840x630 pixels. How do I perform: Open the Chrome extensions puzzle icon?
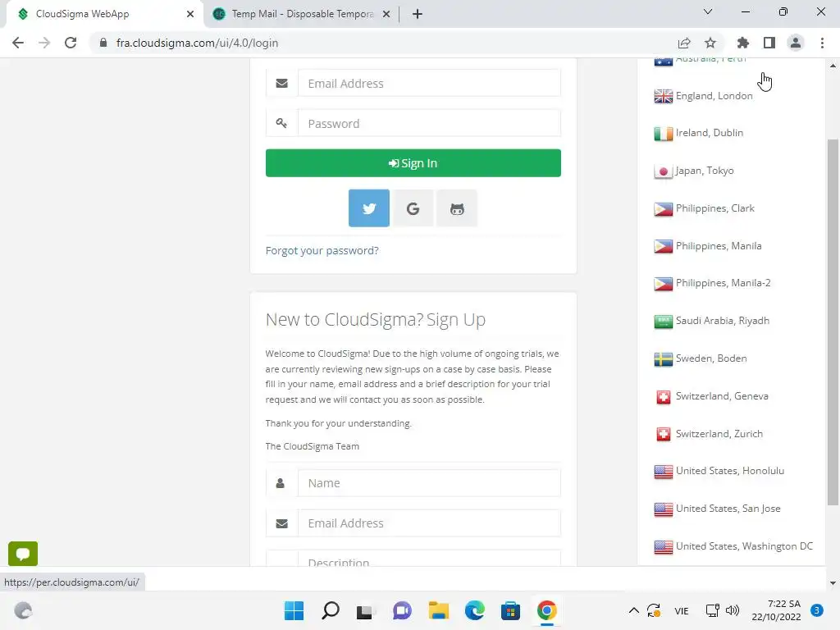[x=743, y=43]
